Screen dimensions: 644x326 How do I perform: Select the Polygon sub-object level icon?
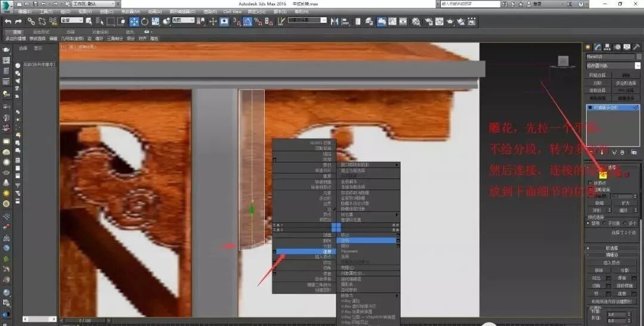pos(618,175)
